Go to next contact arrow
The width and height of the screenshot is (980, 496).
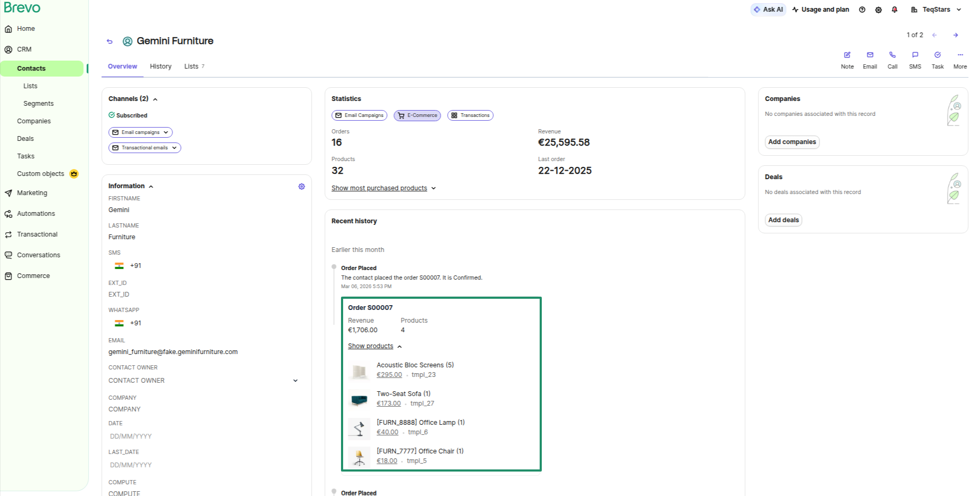pyautogui.click(x=956, y=35)
